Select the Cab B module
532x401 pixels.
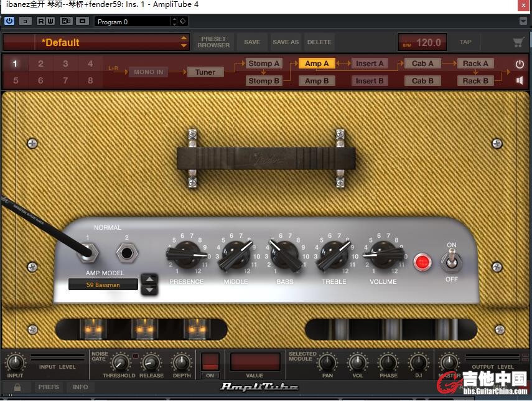tap(422, 81)
